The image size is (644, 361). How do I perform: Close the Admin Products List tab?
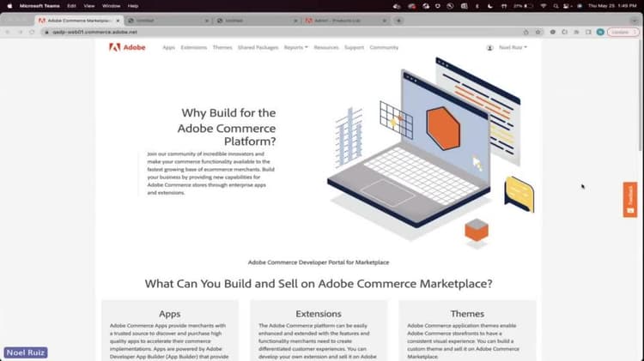coord(385,21)
